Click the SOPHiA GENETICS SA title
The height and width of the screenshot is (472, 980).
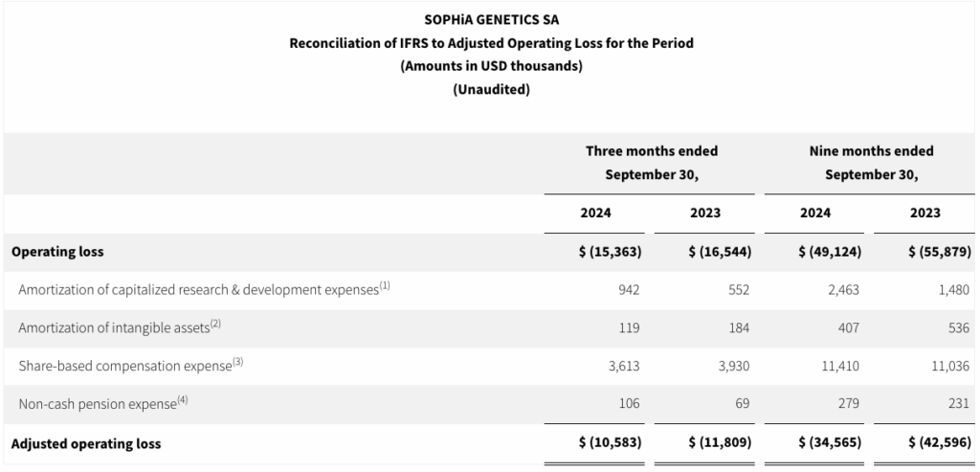pos(491,19)
